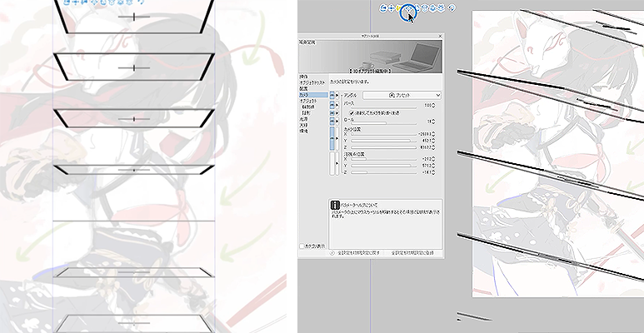The image size is (644, 333).
Task: Click register all settings as default button
Action: click(x=412, y=253)
